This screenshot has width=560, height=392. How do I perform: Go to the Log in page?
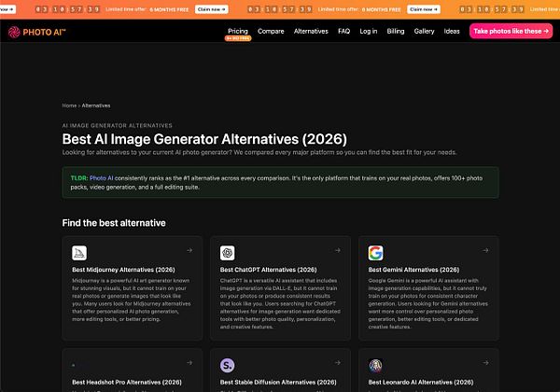click(x=369, y=31)
